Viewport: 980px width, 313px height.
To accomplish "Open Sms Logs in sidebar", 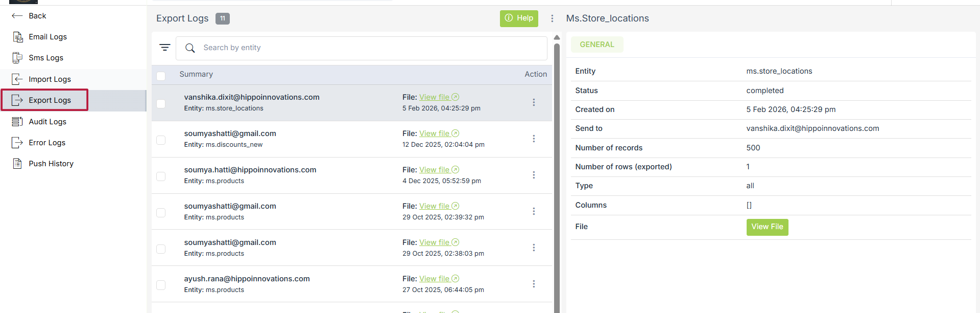I will coord(46,58).
